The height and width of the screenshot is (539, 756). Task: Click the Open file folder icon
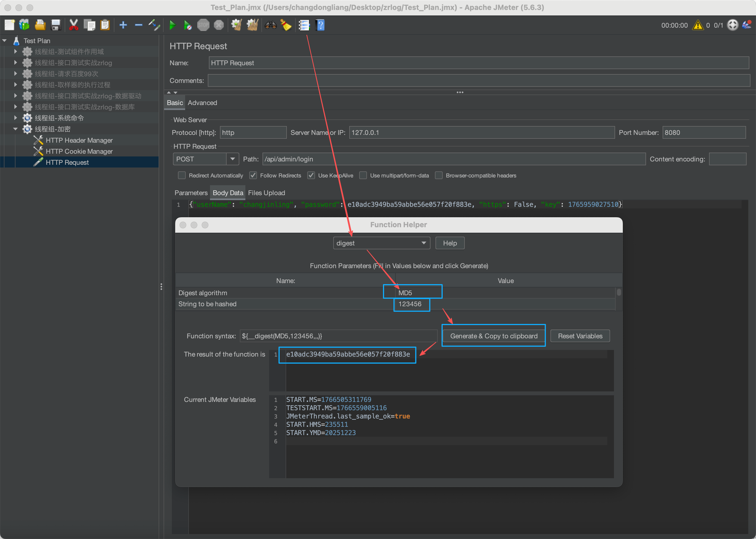(x=40, y=25)
